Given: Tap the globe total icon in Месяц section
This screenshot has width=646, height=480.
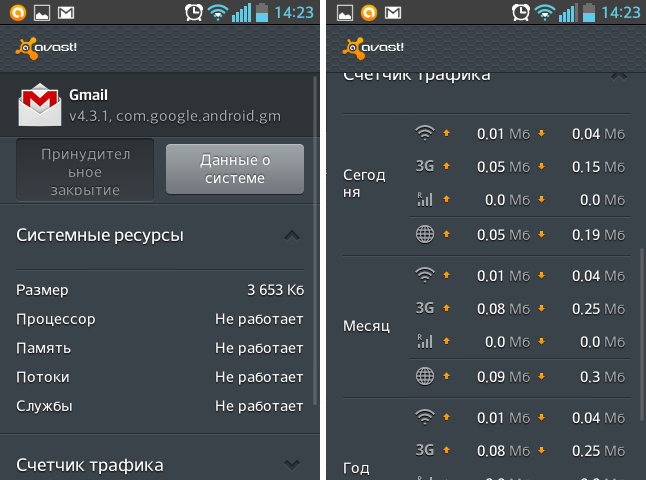Looking at the screenshot, I should click(425, 376).
